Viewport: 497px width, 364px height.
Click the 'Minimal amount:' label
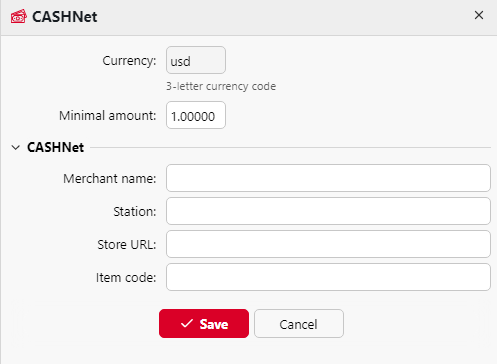pos(108,116)
